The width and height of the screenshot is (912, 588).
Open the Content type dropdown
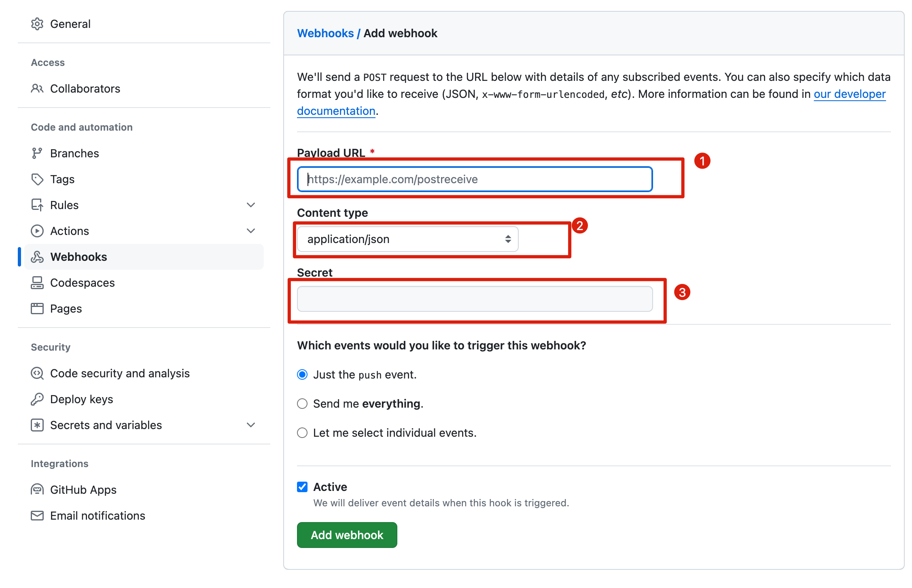(407, 239)
